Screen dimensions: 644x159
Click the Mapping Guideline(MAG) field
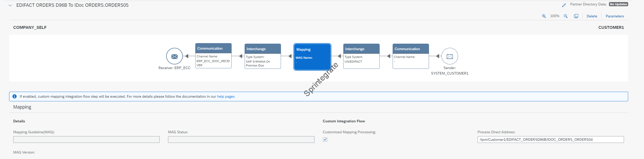86,140
